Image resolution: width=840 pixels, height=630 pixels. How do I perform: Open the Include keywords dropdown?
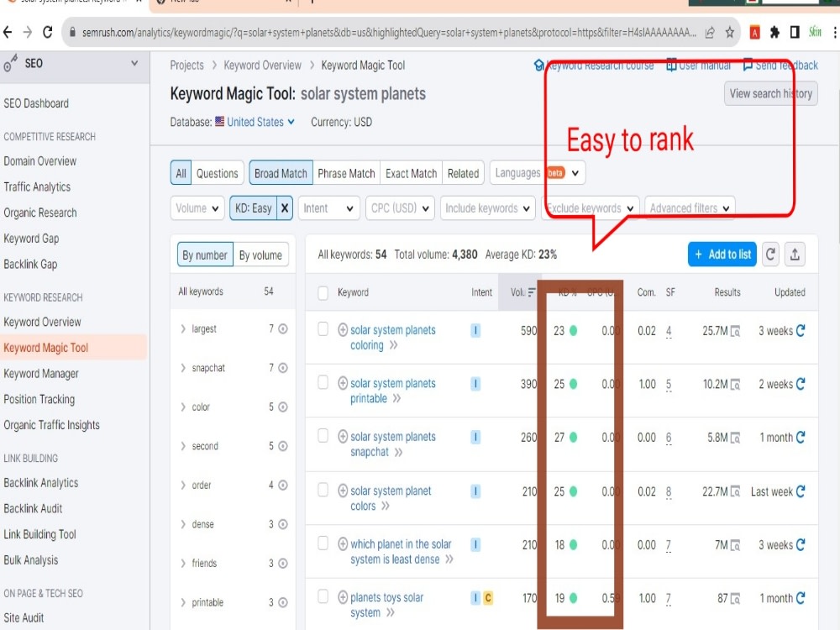tap(487, 208)
